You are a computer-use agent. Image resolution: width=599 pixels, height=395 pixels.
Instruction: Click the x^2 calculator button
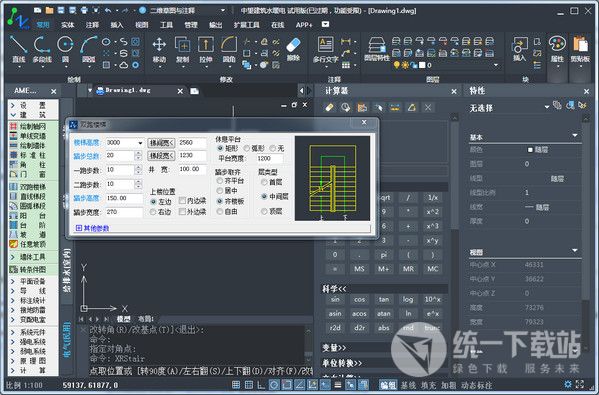(432, 212)
